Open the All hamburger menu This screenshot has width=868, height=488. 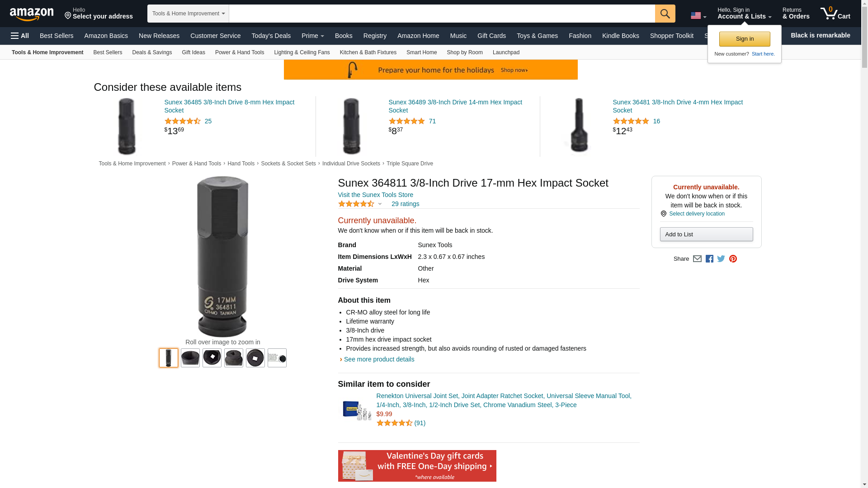[x=20, y=36]
